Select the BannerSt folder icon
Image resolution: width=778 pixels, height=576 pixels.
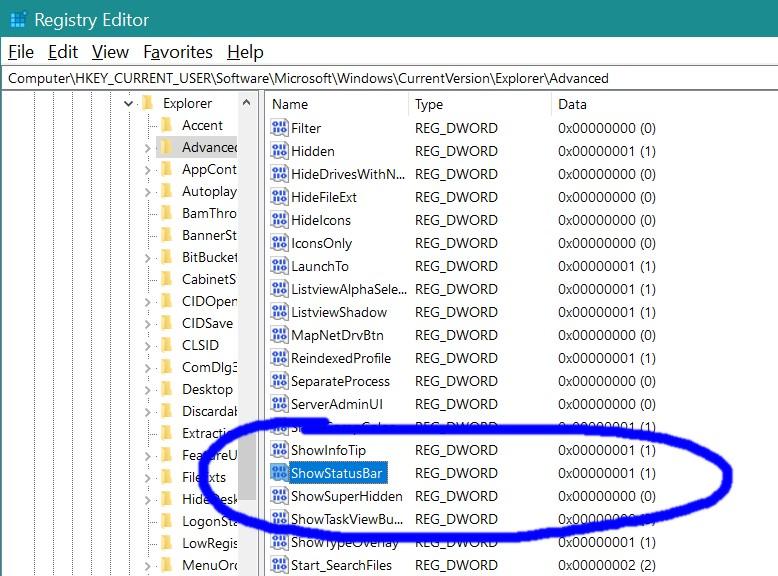pyautogui.click(x=167, y=235)
